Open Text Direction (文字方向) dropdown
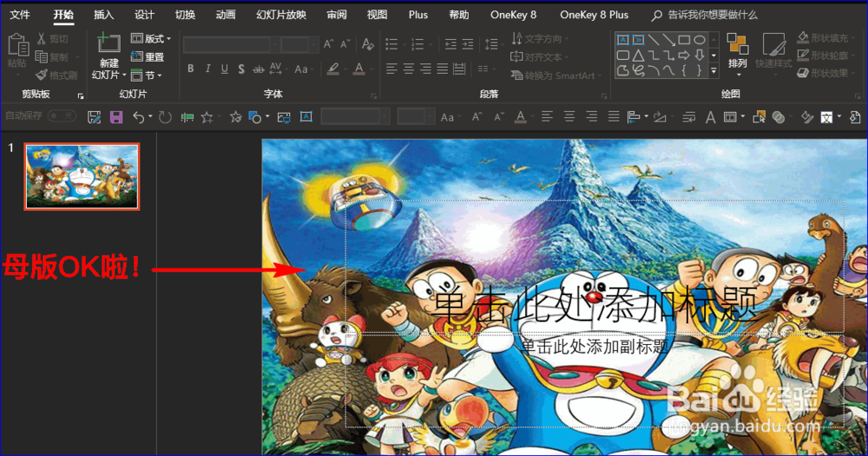 pos(540,38)
